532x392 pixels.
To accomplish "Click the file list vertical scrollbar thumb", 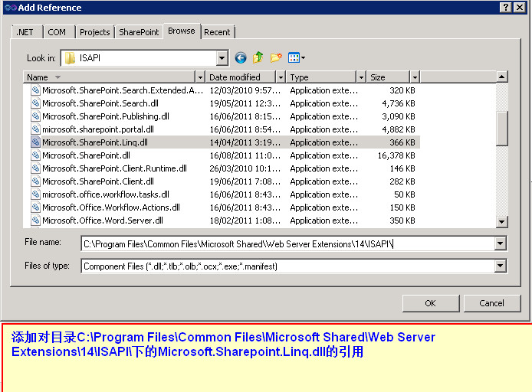I will tap(501, 129).
